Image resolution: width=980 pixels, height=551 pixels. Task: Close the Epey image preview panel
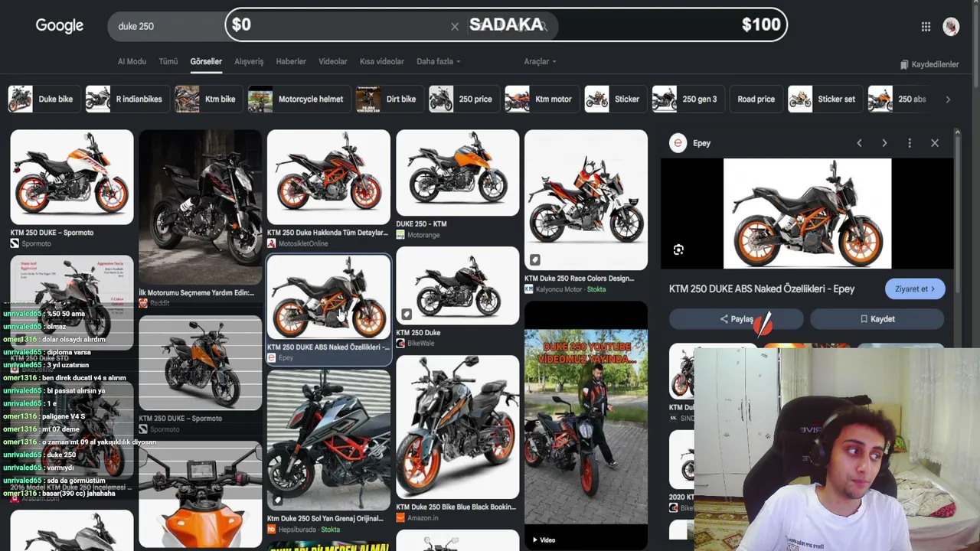pyautogui.click(x=935, y=143)
